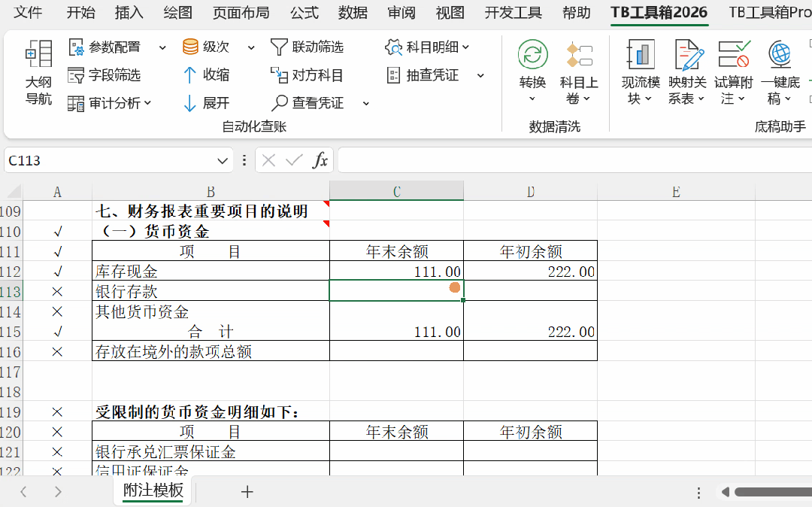The width and height of the screenshot is (812, 507).
Task: Select cell 其他货币资金 in row 114
Action: point(211,311)
